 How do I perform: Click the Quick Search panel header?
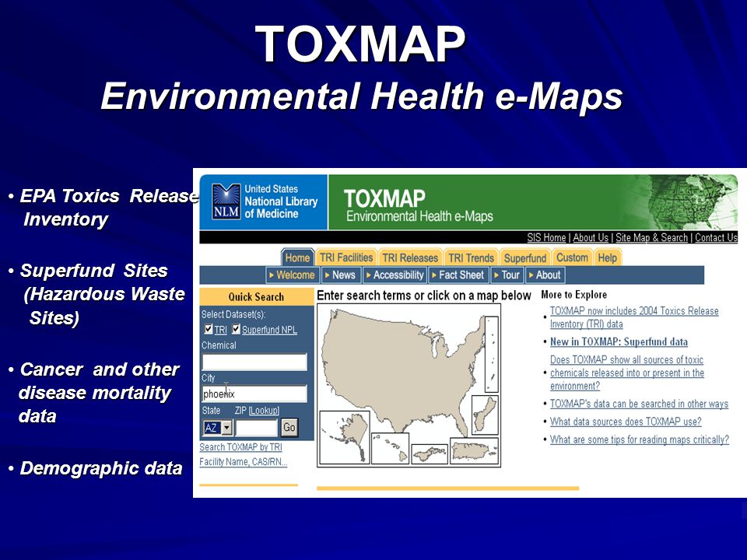point(256,296)
